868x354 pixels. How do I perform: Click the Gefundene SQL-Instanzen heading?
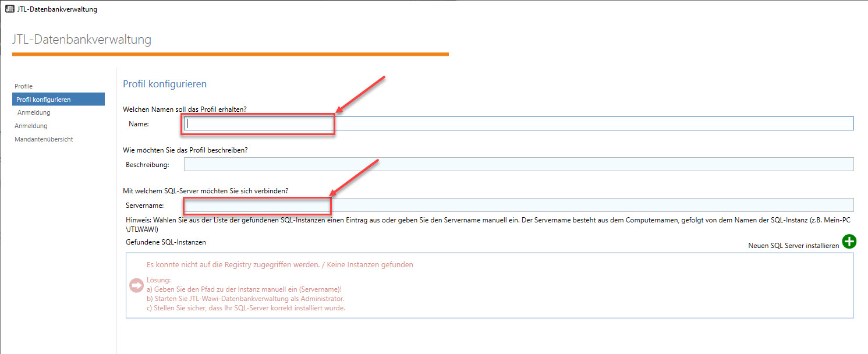[x=166, y=242]
